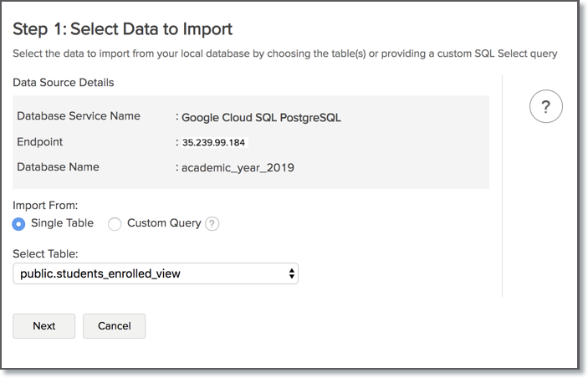
Task: Click the Step 1: Select Data to Import heading
Action: (x=122, y=29)
